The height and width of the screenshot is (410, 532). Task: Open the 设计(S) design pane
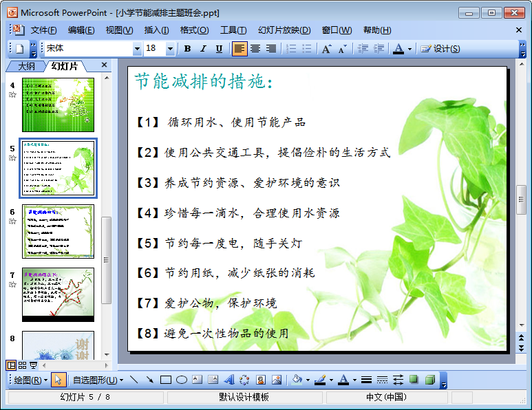click(x=440, y=49)
